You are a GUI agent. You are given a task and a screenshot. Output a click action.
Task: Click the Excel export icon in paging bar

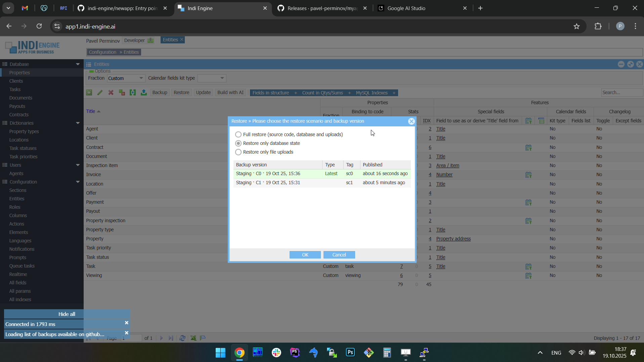194,338
